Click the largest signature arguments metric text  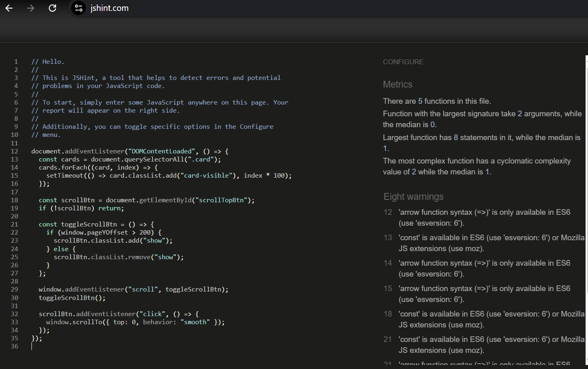coord(482,119)
